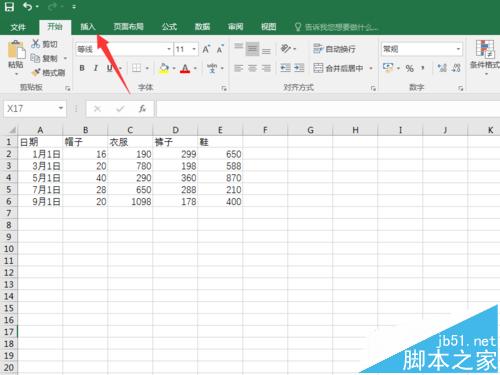Click the Name Box showing X17

coord(35,109)
